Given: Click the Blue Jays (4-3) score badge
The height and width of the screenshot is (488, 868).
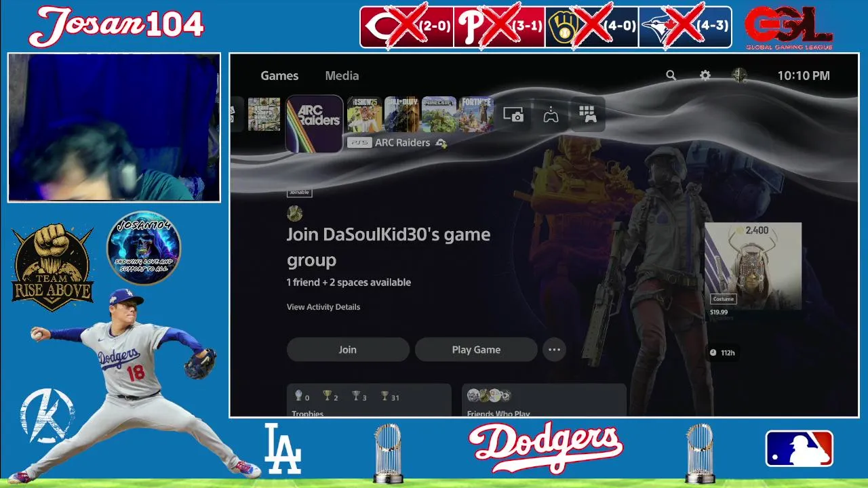Looking at the screenshot, I should coord(685,27).
